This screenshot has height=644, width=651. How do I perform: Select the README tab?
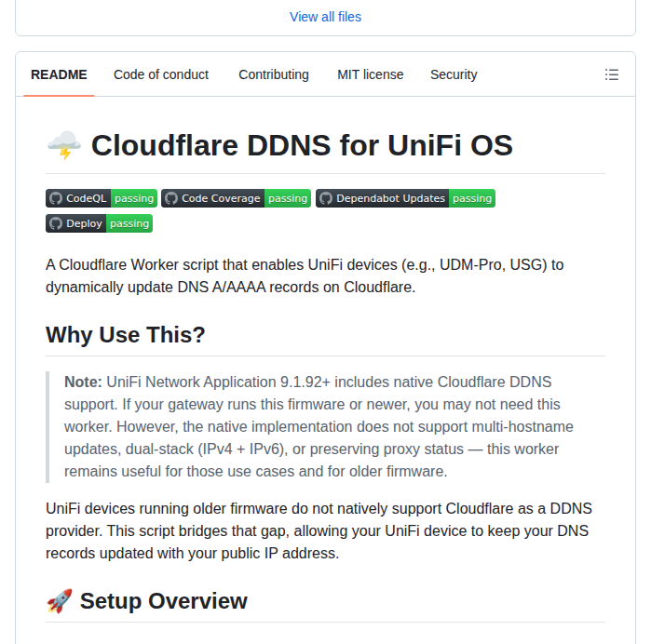(59, 74)
